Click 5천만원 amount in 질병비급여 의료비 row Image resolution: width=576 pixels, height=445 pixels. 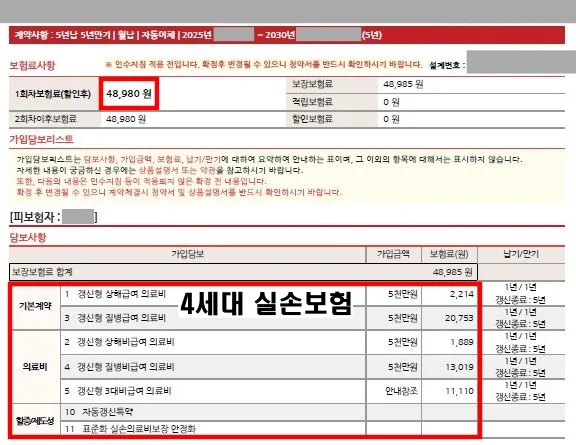point(403,367)
